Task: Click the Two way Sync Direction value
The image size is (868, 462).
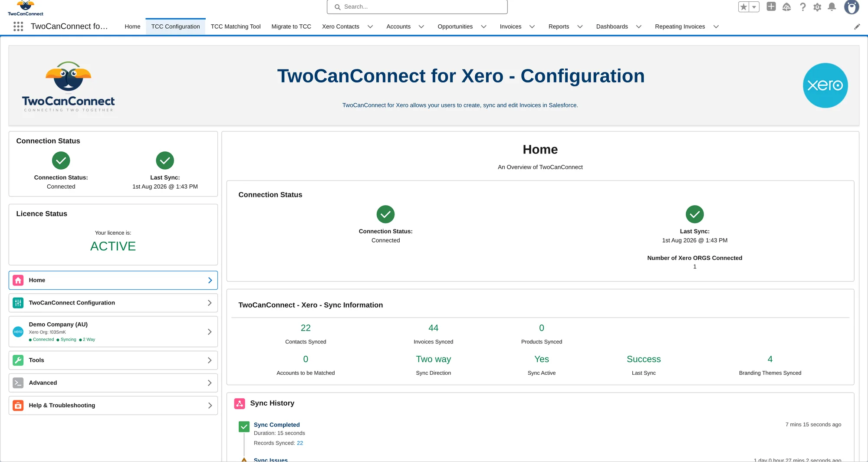Action: [x=433, y=359]
